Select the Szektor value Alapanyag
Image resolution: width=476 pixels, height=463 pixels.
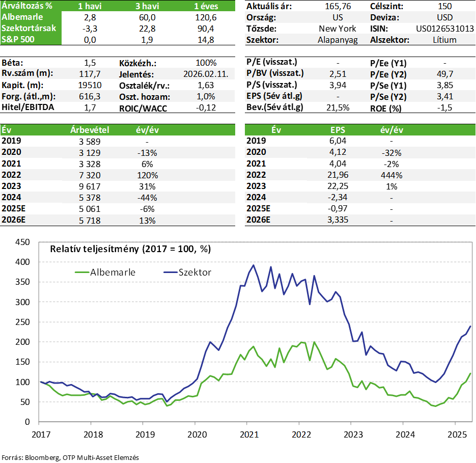pyautogui.click(x=338, y=40)
